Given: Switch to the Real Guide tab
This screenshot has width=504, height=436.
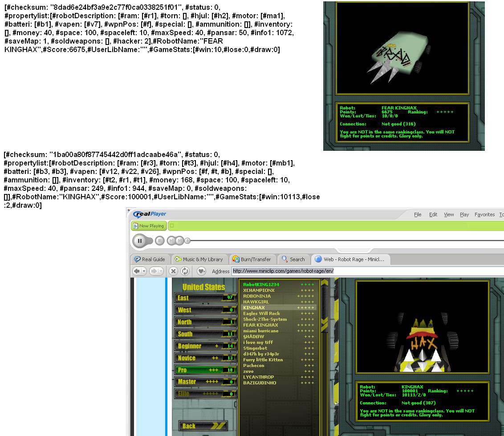Looking at the screenshot, I should click(150, 259).
